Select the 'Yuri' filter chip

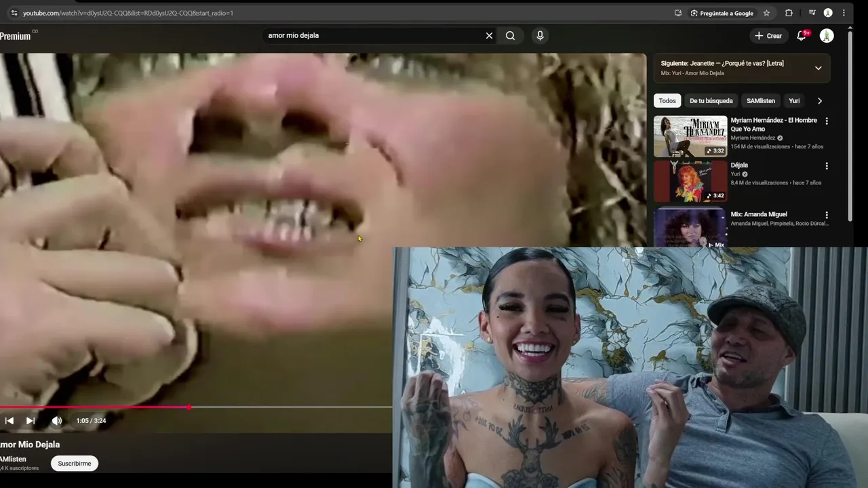(x=794, y=101)
